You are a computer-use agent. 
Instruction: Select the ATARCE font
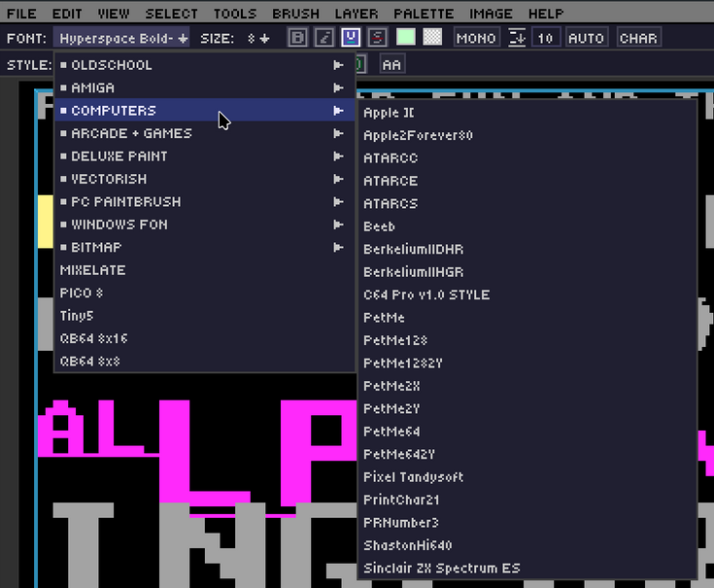[x=527, y=181]
